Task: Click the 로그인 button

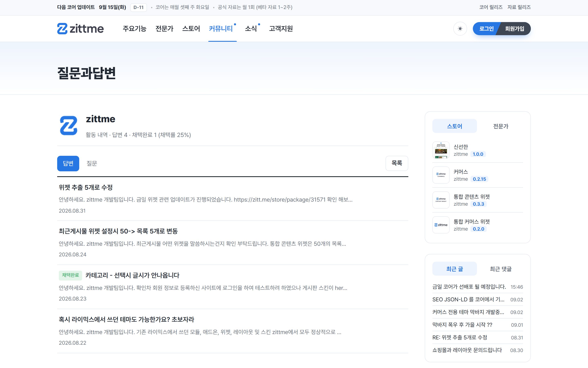Action: click(486, 29)
